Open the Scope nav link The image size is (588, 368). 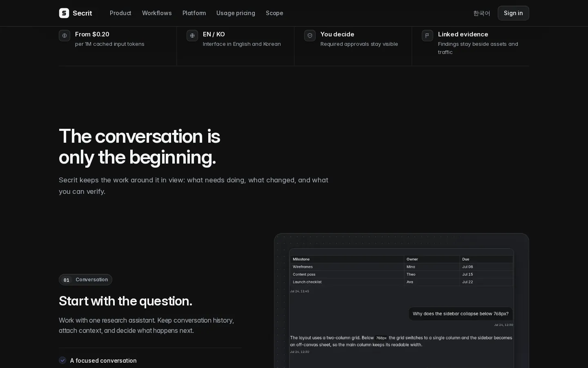(274, 13)
